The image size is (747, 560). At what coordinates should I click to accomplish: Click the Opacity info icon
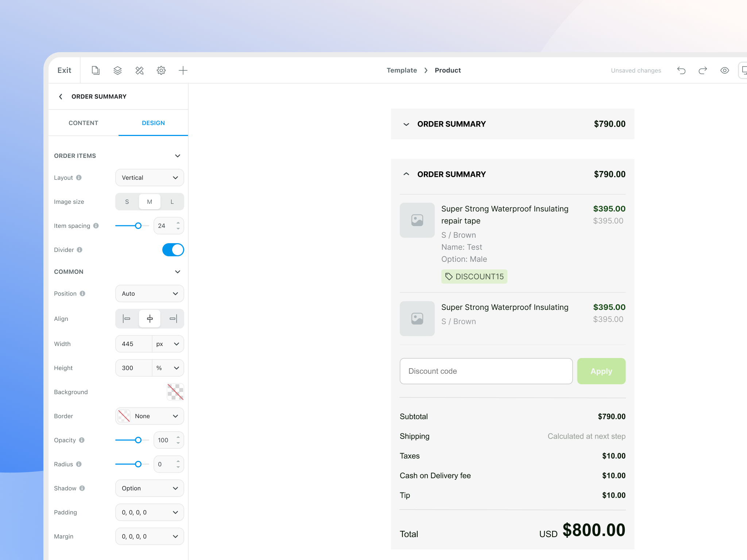pyautogui.click(x=82, y=440)
